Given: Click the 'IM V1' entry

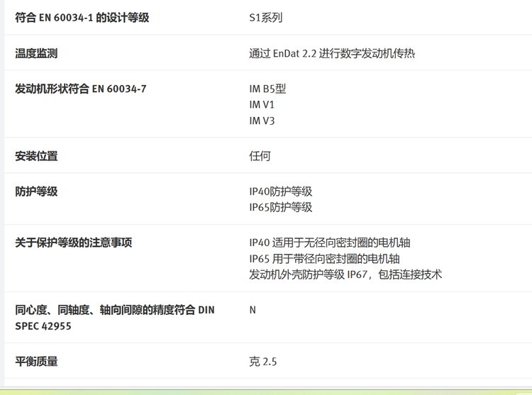Looking at the screenshot, I should point(262,104).
